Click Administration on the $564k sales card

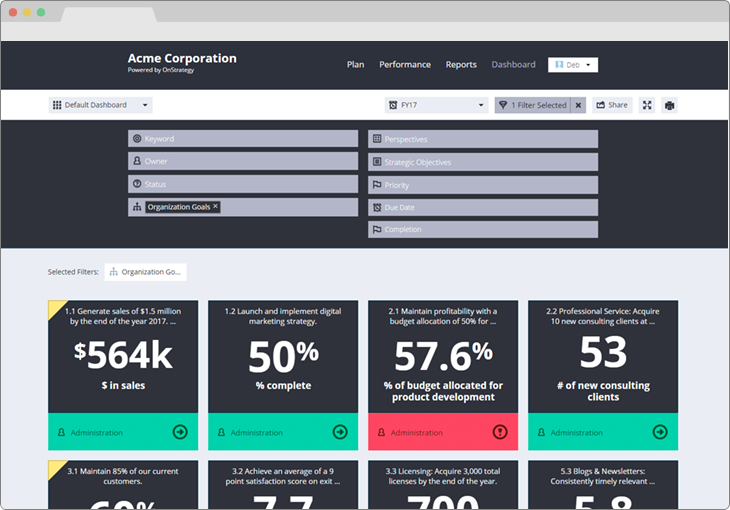point(96,433)
